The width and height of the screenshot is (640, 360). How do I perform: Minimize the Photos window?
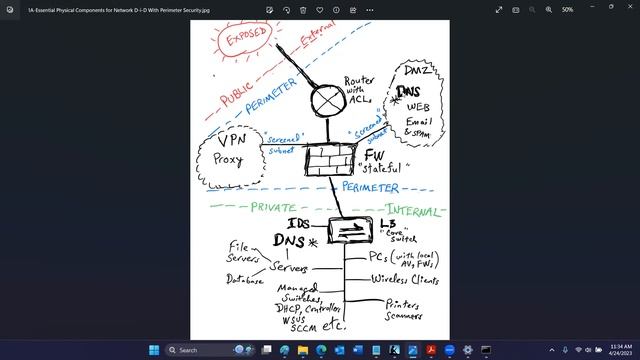point(593,7)
